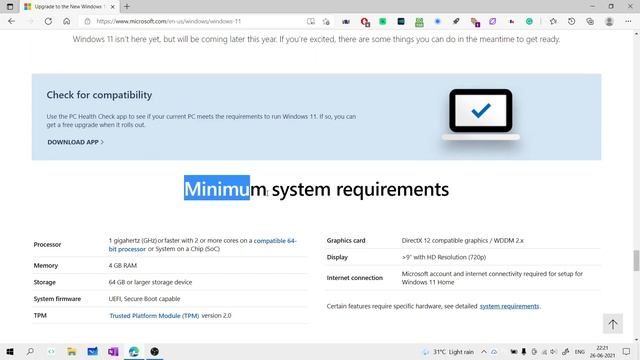Open the blue circle extension icon
Viewport: 640px width, 360px height.
438,21
